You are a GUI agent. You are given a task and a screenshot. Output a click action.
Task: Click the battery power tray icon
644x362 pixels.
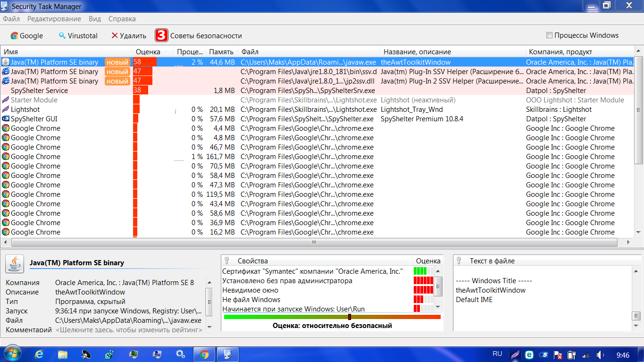572,354
